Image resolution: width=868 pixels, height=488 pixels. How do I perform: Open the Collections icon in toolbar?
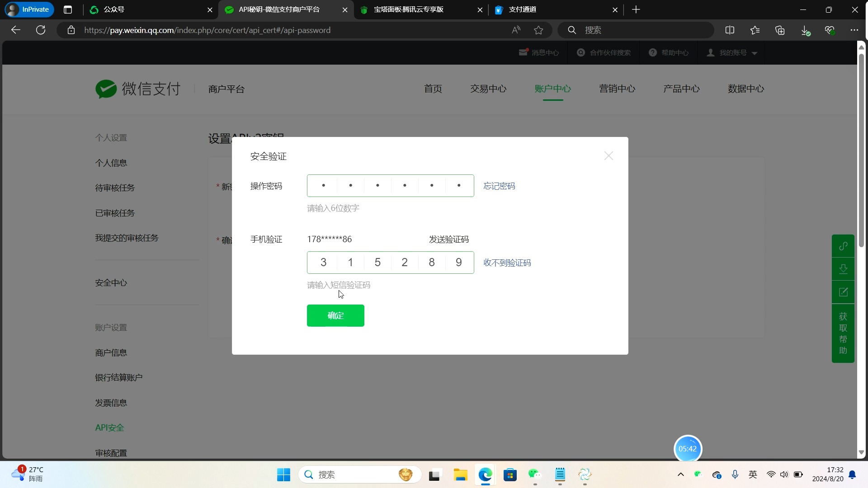click(x=780, y=30)
